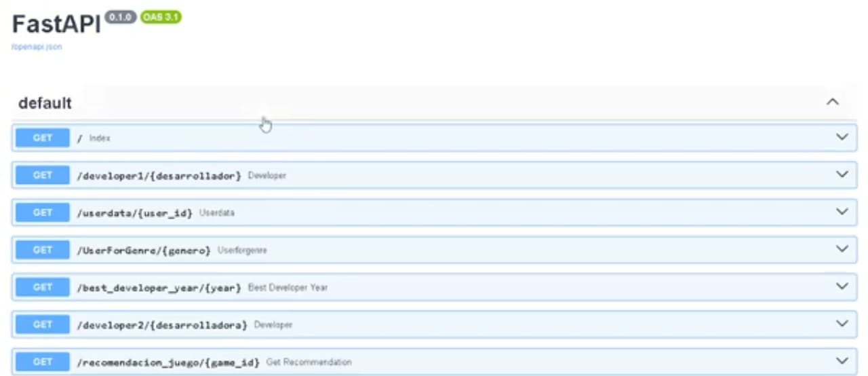
Task: Click GET button of developer1 endpoint
Action: tap(43, 175)
